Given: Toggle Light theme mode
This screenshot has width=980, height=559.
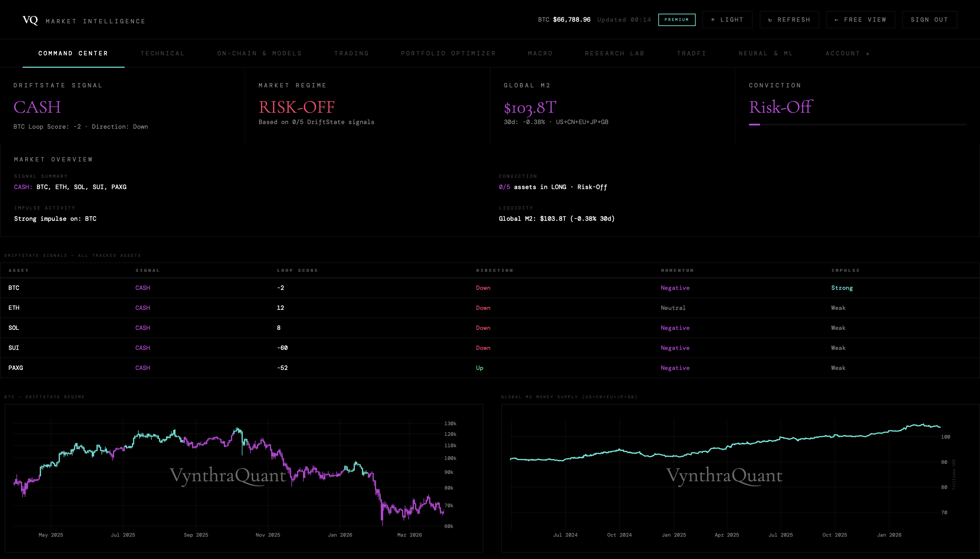Looking at the screenshot, I should click(727, 20).
